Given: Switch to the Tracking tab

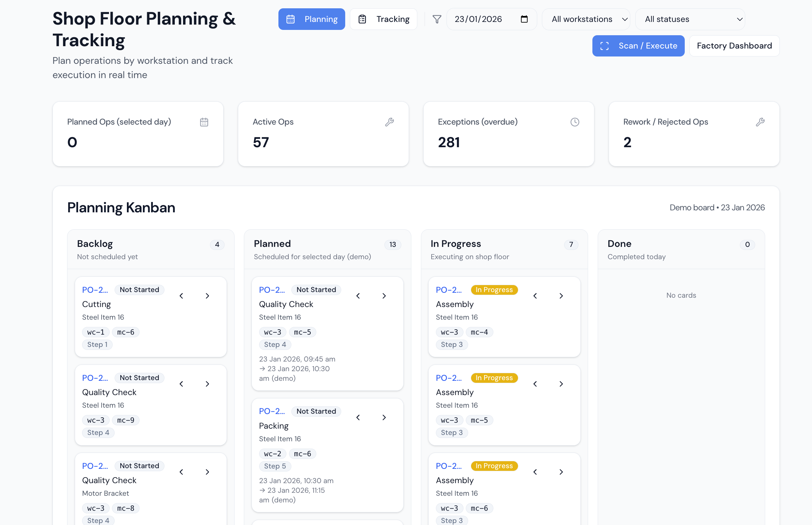Looking at the screenshot, I should coord(383,19).
